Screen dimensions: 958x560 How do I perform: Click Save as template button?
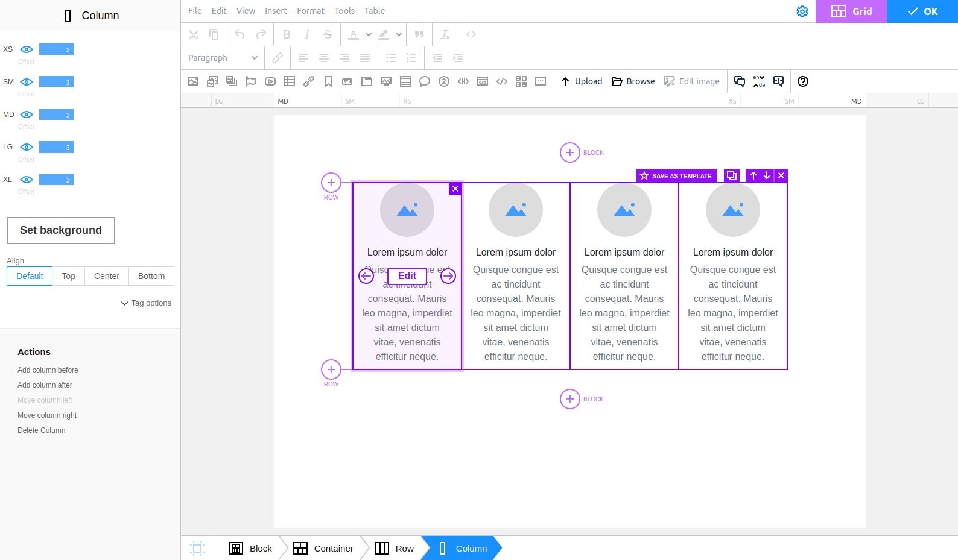tap(676, 175)
